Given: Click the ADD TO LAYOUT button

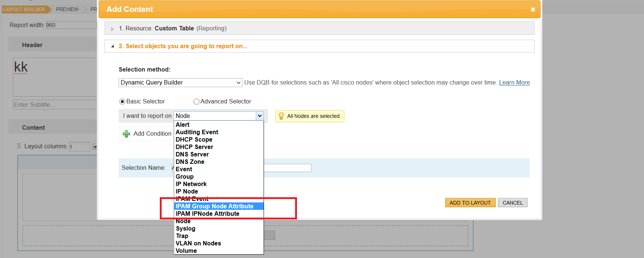Looking at the screenshot, I should (x=470, y=203).
